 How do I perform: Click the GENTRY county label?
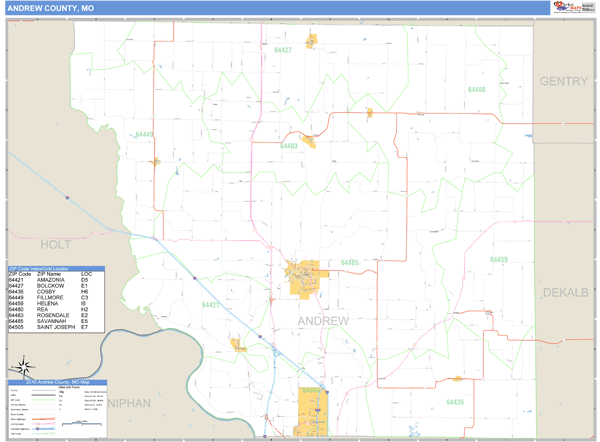pos(564,81)
